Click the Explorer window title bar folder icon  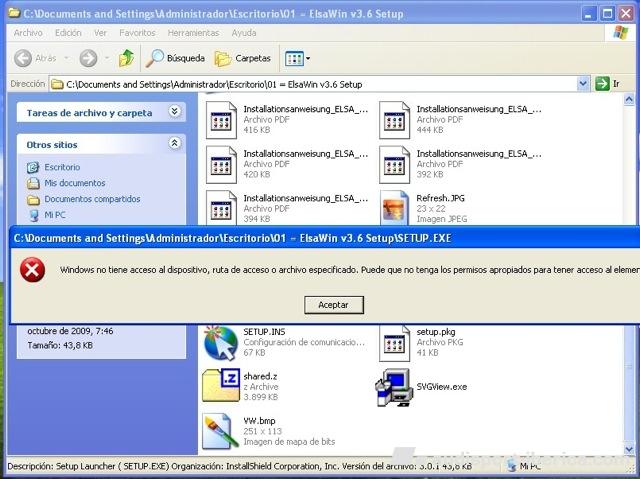pos(15,13)
